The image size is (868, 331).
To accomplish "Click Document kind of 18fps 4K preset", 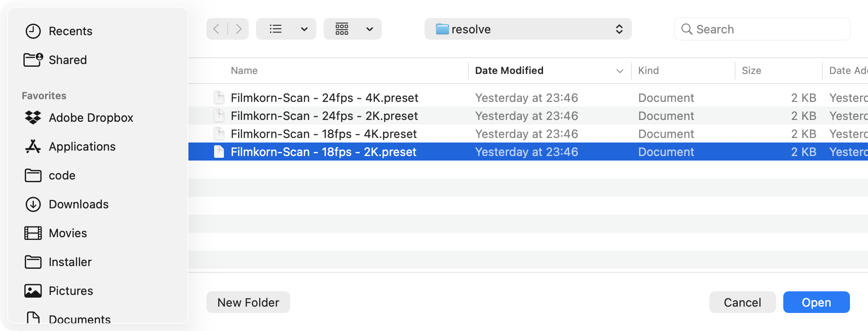I will coord(666,134).
